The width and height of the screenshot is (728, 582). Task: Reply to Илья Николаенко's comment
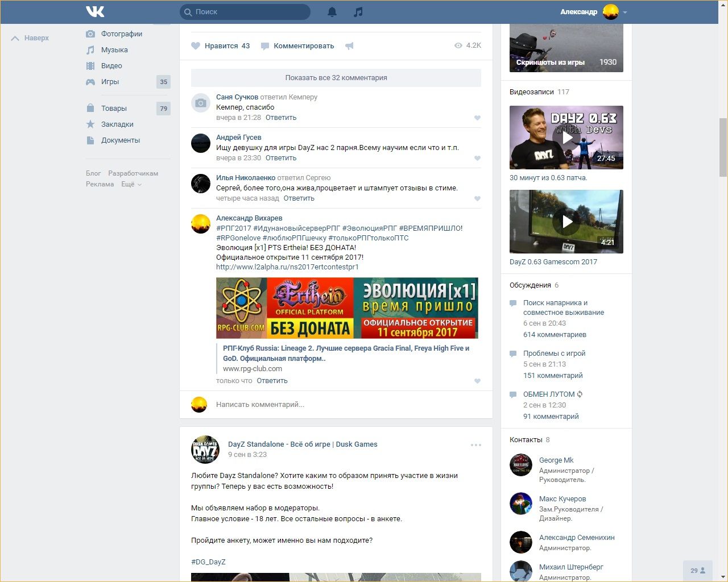click(x=299, y=198)
